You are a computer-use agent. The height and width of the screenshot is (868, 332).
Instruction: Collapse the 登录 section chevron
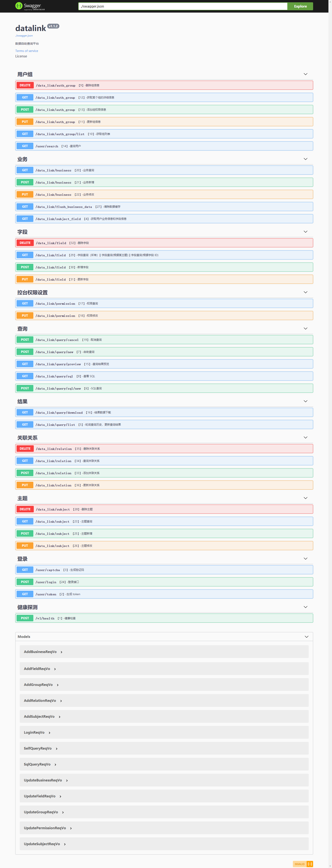coord(305,559)
